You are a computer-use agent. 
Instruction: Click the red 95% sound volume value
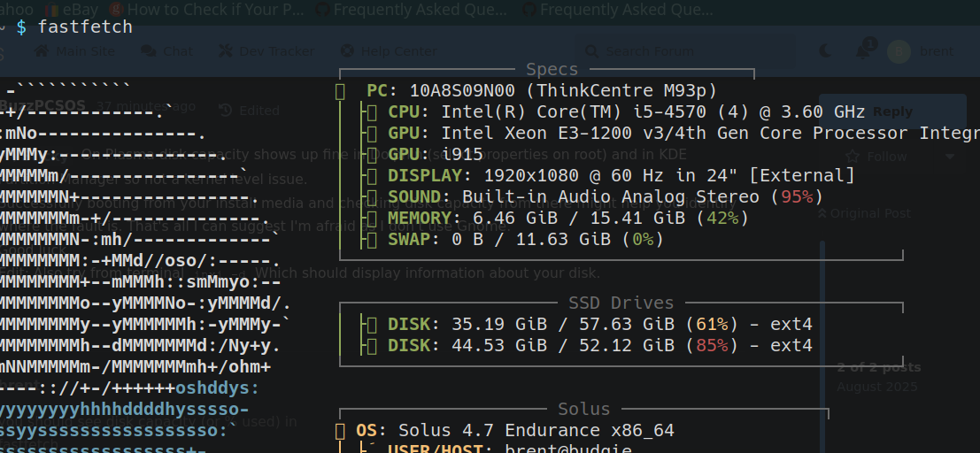(x=797, y=196)
